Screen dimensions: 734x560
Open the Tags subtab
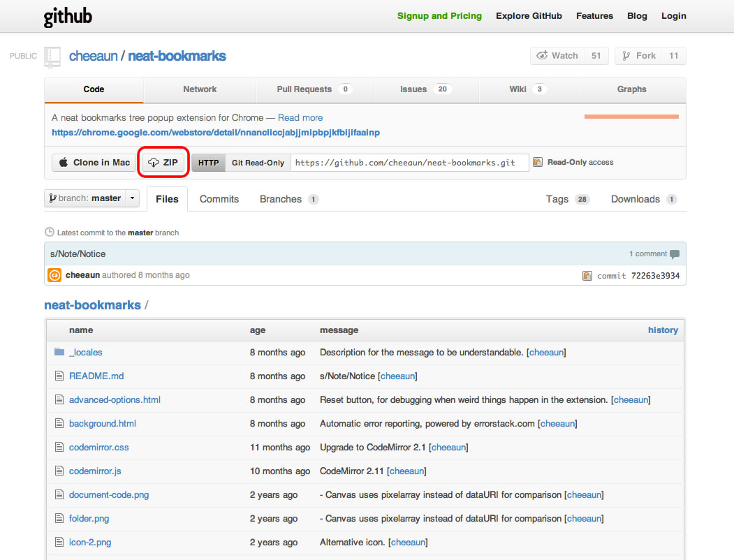click(567, 199)
